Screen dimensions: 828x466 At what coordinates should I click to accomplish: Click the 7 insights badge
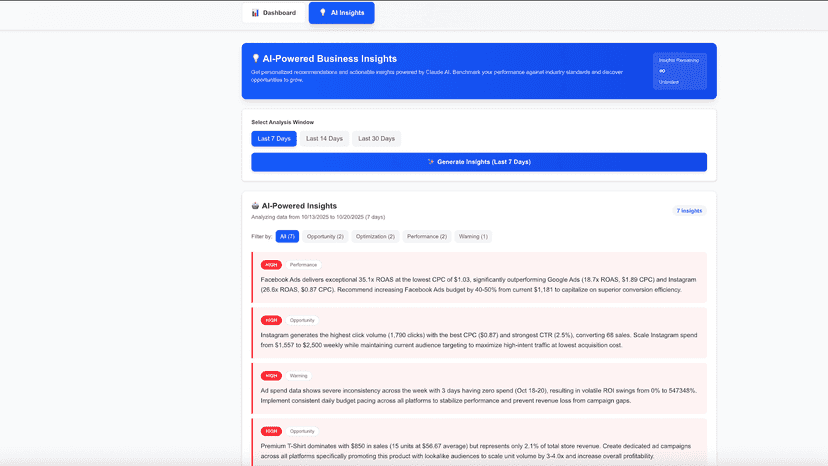click(x=689, y=211)
